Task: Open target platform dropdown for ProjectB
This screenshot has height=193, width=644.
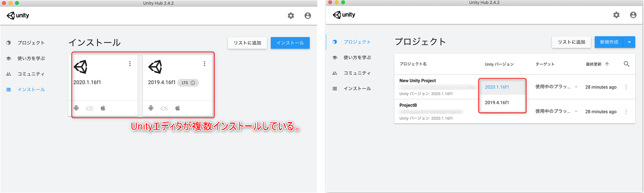Action: tap(557, 111)
